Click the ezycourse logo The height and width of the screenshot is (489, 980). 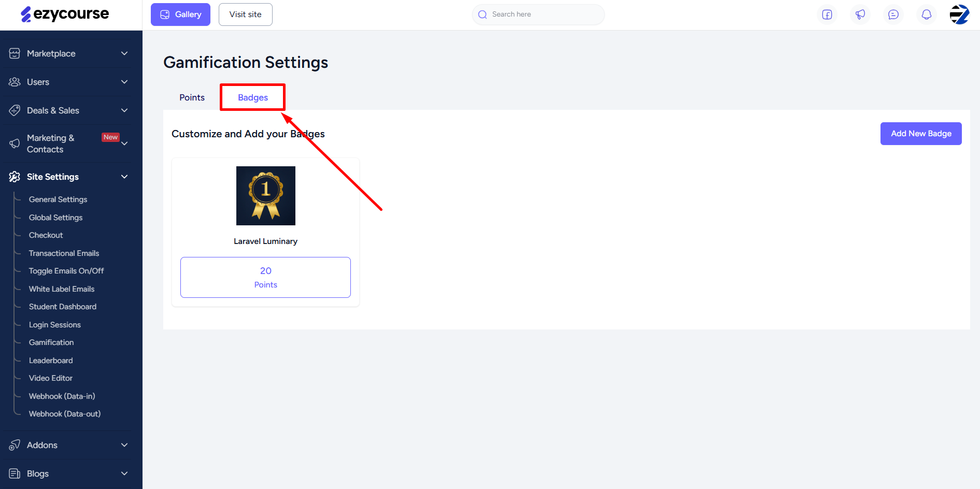click(x=65, y=14)
